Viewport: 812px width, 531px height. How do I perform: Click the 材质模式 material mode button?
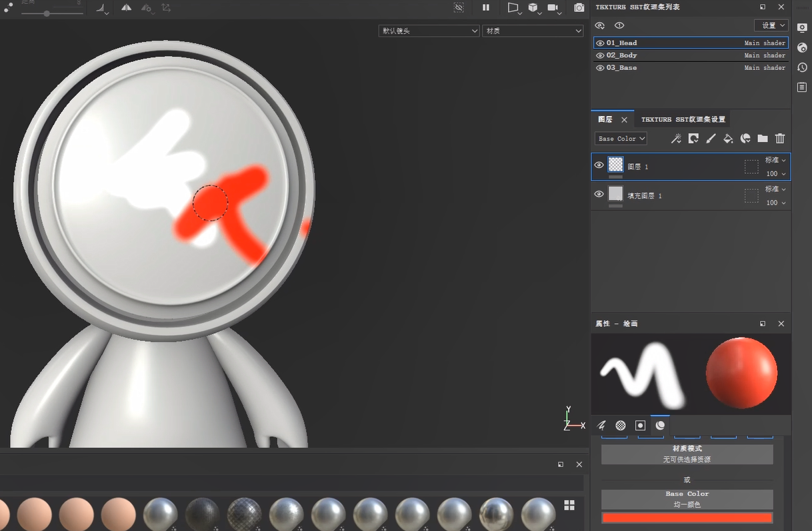[x=687, y=454]
